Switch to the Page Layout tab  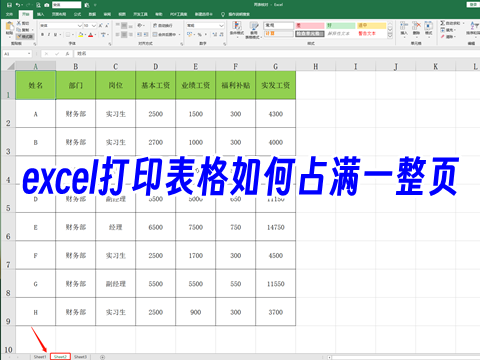click(x=59, y=14)
